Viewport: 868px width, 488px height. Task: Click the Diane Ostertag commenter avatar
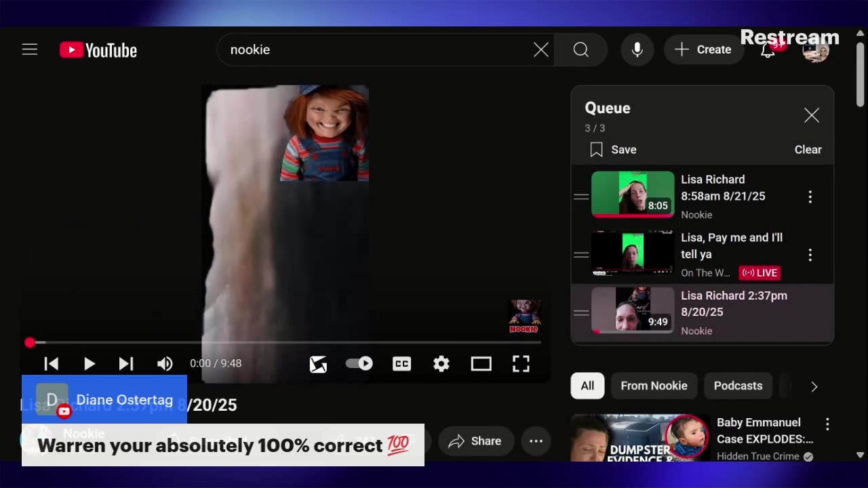coord(52,400)
